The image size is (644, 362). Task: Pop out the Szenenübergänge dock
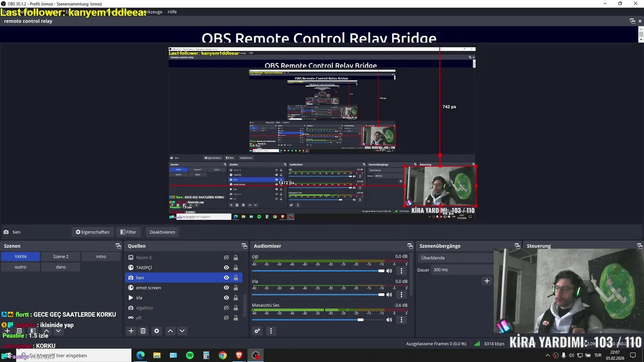(517, 246)
